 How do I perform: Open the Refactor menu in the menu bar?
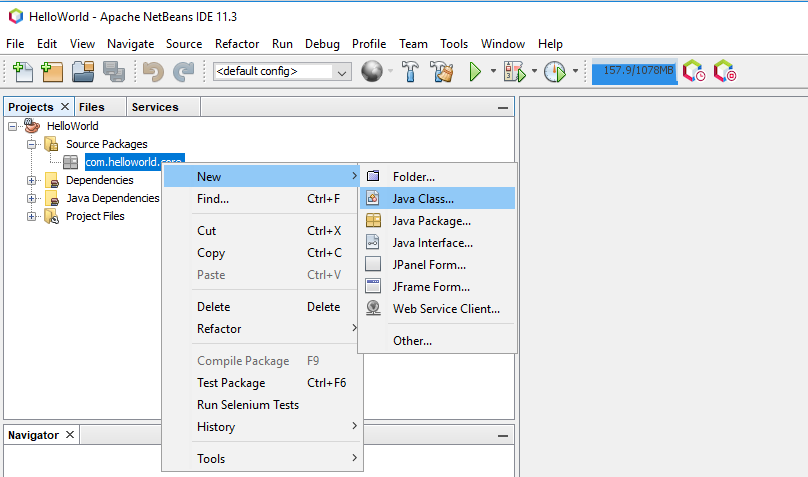pos(237,44)
